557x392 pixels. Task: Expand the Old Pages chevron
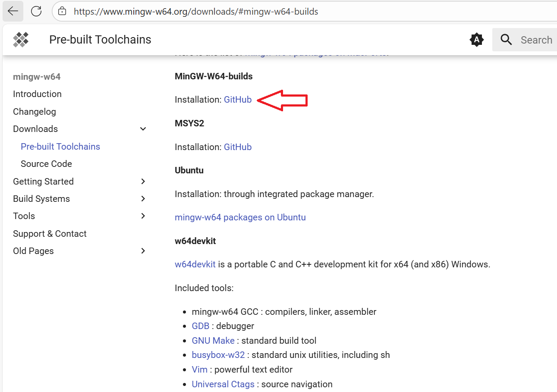click(143, 251)
